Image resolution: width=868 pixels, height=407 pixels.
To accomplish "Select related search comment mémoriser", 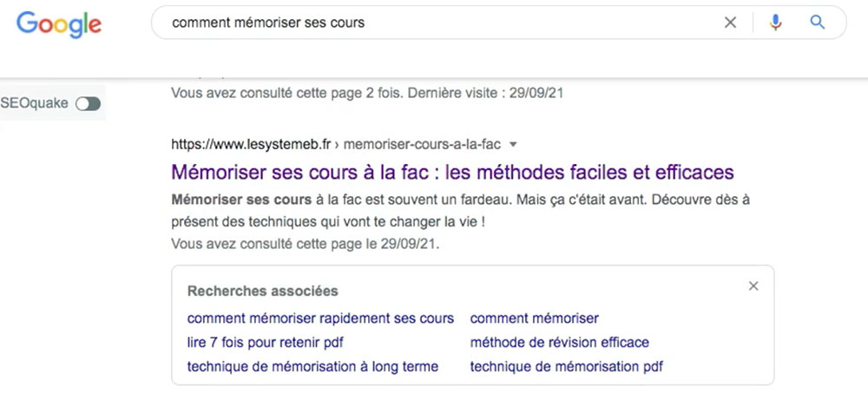I will click(534, 318).
